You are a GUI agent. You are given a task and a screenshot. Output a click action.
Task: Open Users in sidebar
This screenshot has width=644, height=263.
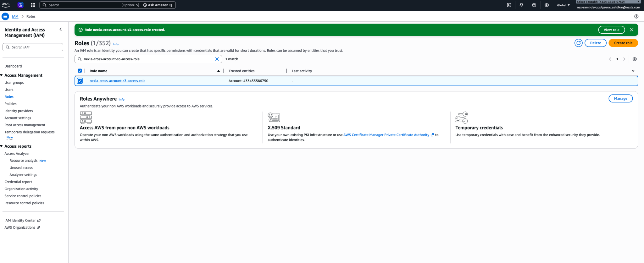point(9,90)
